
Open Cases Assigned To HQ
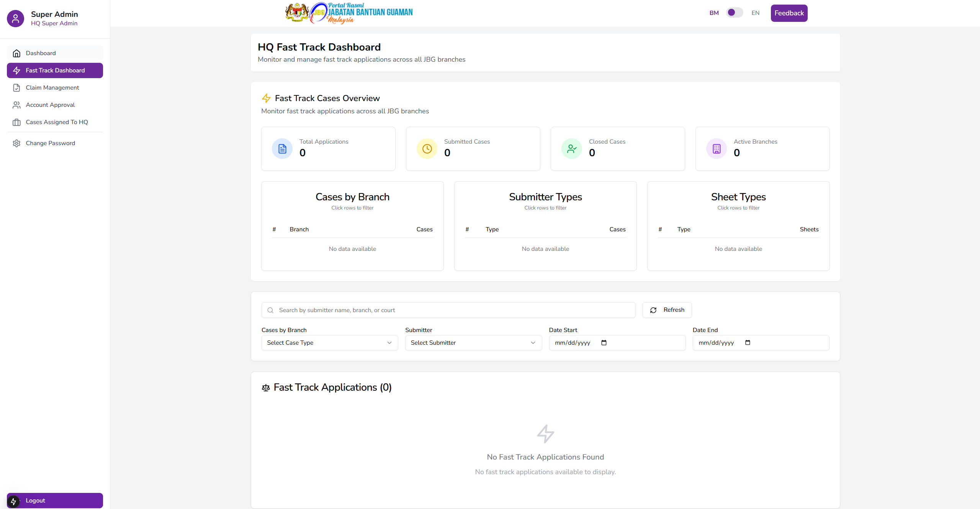[x=57, y=122]
